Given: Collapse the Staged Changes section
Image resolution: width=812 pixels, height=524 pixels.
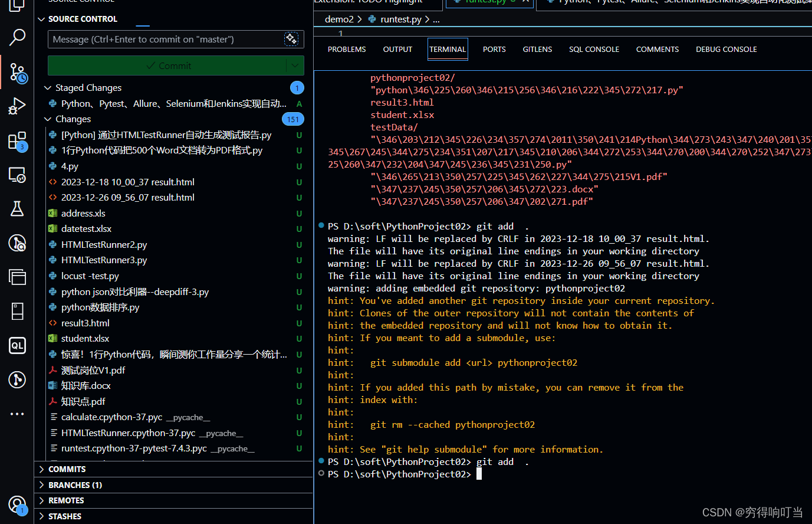Looking at the screenshot, I should click(x=48, y=87).
